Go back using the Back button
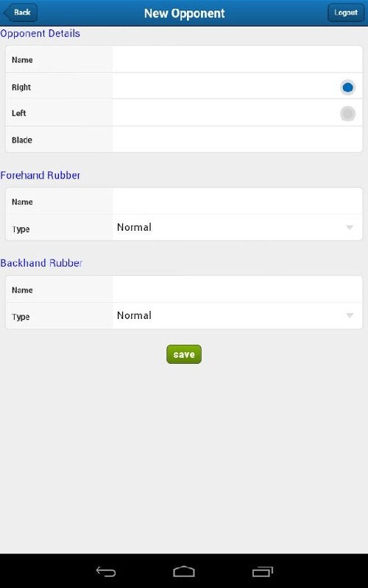368x588 pixels. click(x=21, y=12)
